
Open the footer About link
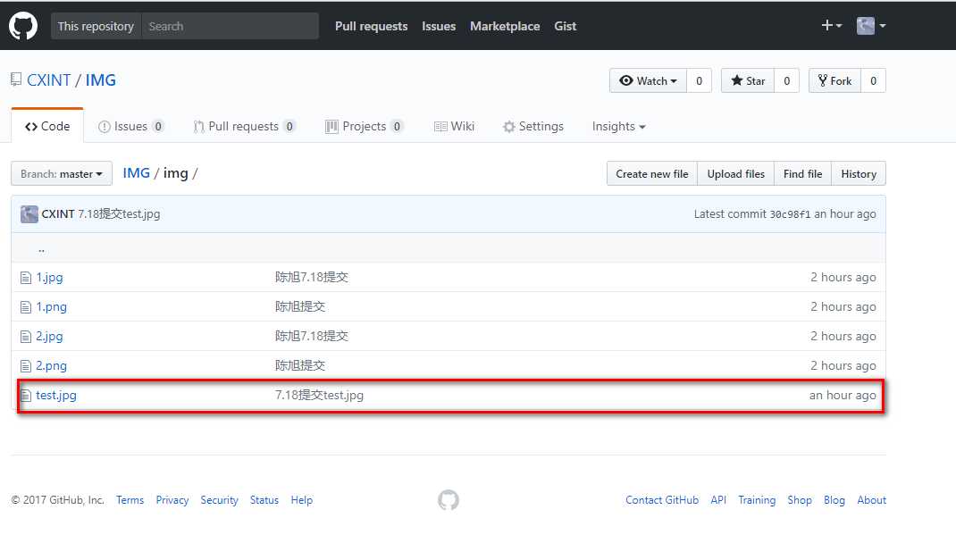pos(872,500)
